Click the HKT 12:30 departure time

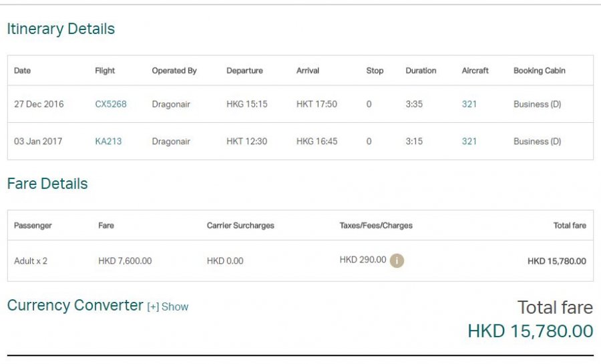pos(247,142)
